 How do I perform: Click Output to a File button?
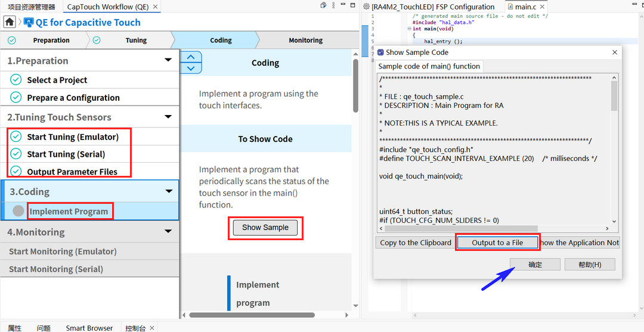[497, 243]
